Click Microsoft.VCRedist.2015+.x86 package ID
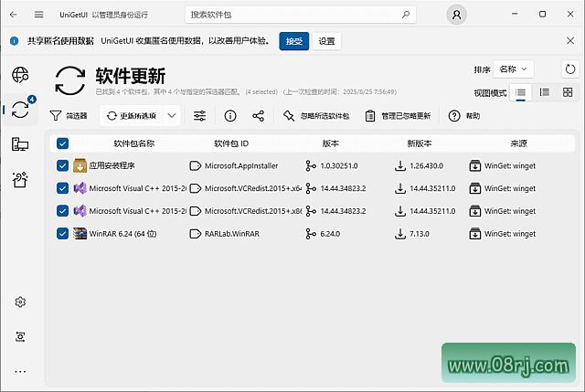Viewport: 585px width, 392px height. [253, 211]
